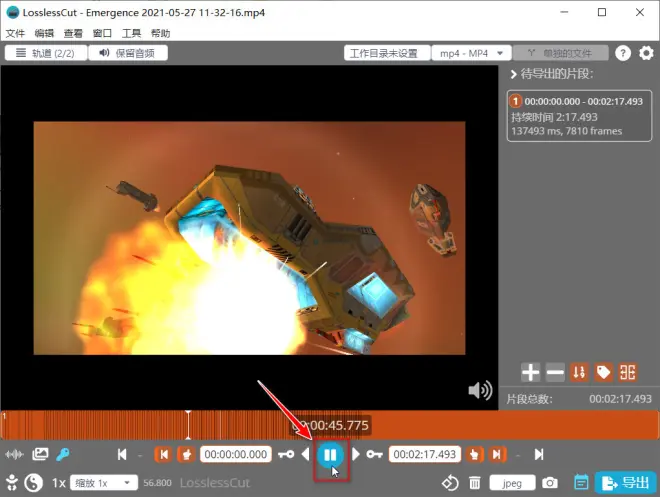Open the 轨道 (2/2) tracks panel
The height and width of the screenshot is (497, 660).
(x=46, y=53)
